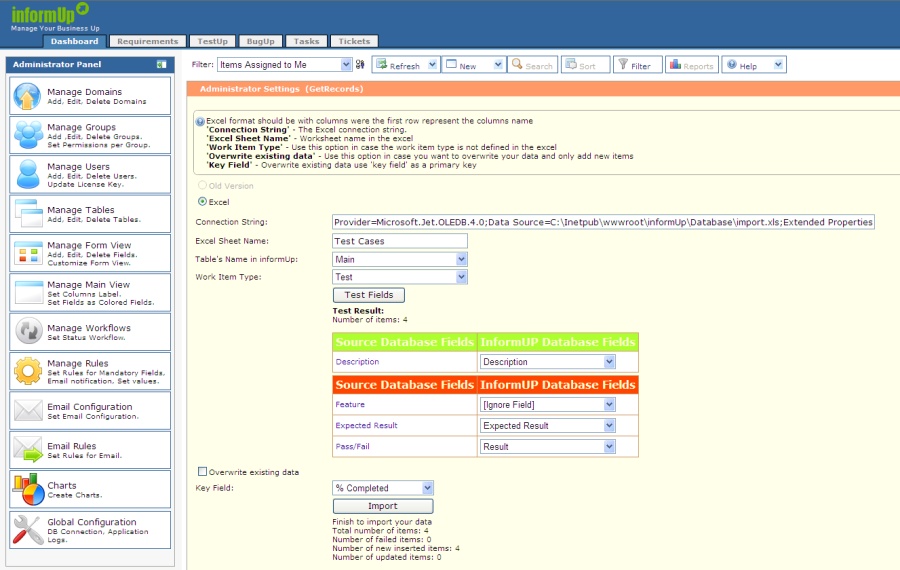Expand the New dropdown arrow
The width and height of the screenshot is (900, 570).
click(498, 64)
